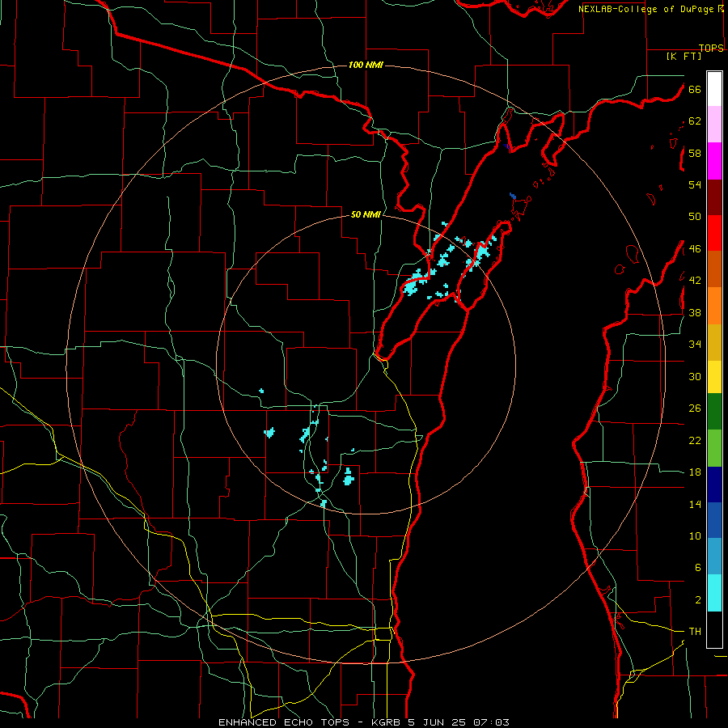Click the small dark blue echo near the islands
The image size is (728, 728).
[x=513, y=197]
